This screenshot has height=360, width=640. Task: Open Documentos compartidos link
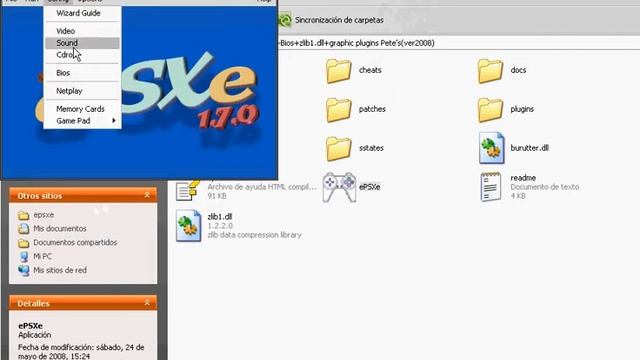[75, 242]
